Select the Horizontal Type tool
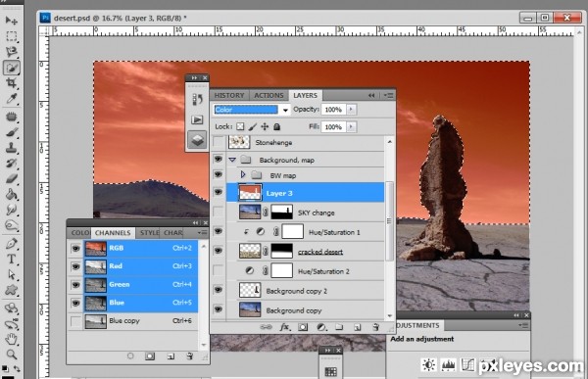 tap(11, 260)
